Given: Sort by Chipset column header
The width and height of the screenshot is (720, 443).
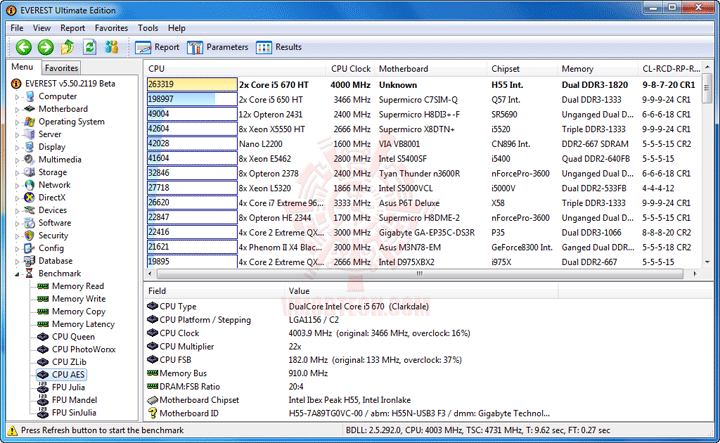Looking at the screenshot, I should tap(522, 68).
